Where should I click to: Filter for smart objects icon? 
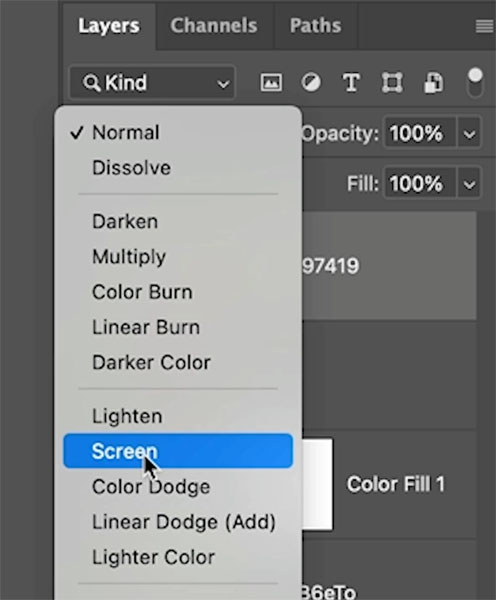coord(434,82)
